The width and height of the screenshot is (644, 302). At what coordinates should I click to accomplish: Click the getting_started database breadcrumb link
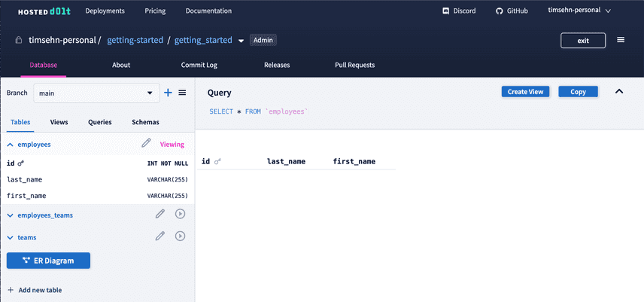click(x=203, y=40)
